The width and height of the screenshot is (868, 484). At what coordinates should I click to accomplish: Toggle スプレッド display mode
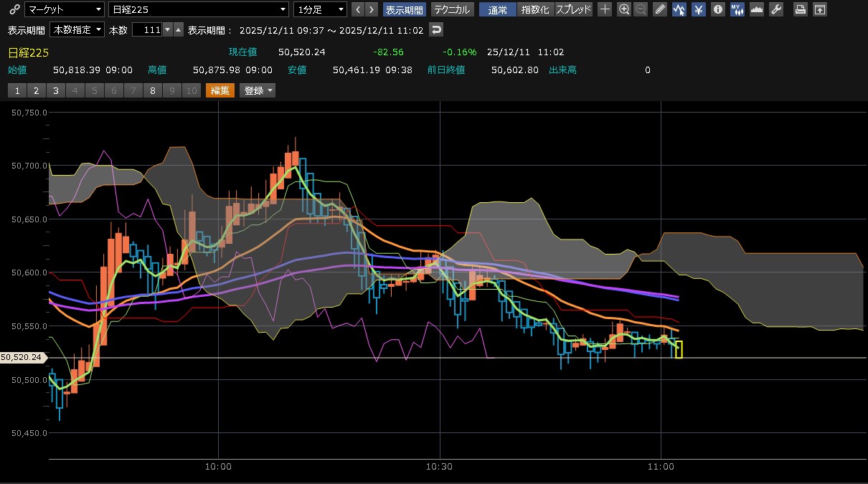574,9
